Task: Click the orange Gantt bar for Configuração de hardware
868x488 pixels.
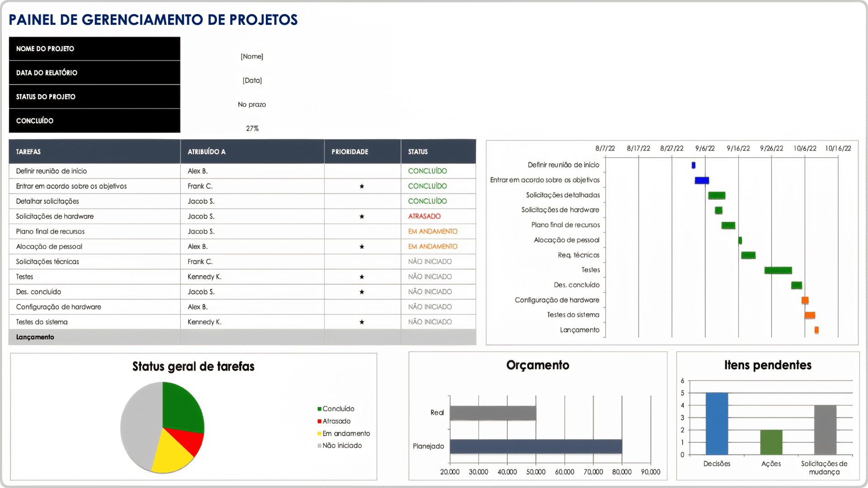Action: 805,300
